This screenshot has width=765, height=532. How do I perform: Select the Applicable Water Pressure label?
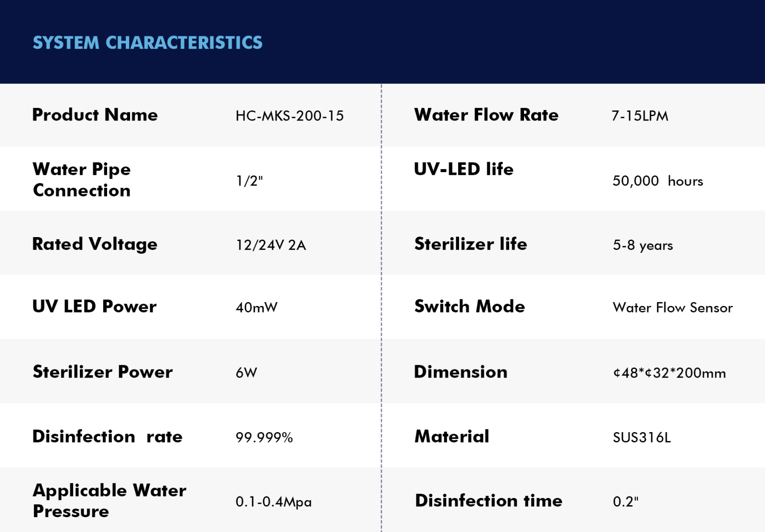[109, 500]
